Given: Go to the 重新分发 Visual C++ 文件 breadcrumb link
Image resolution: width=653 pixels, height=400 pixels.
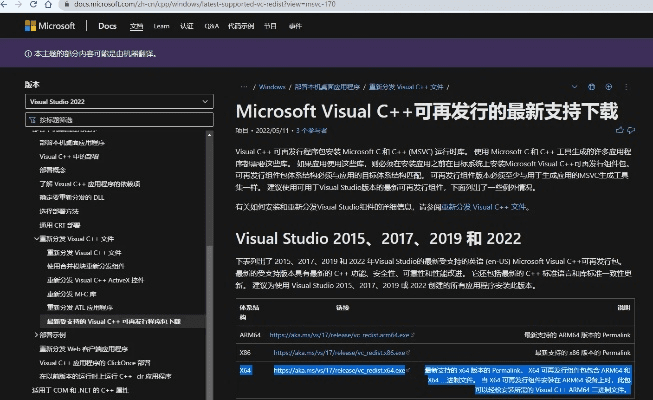Looking at the screenshot, I should point(406,87).
